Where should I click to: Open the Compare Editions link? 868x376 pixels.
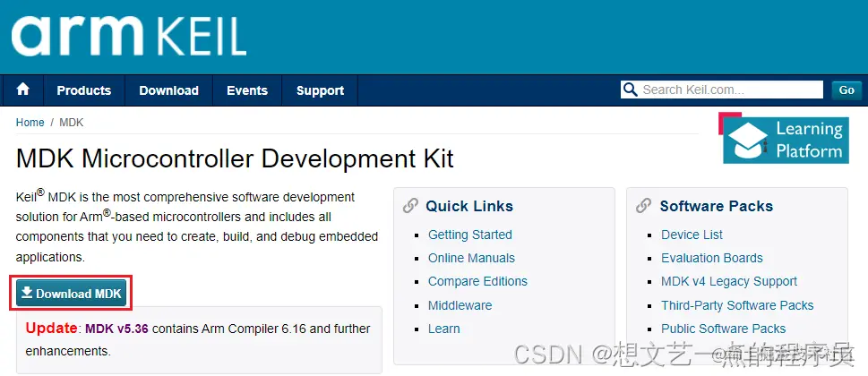tap(477, 281)
